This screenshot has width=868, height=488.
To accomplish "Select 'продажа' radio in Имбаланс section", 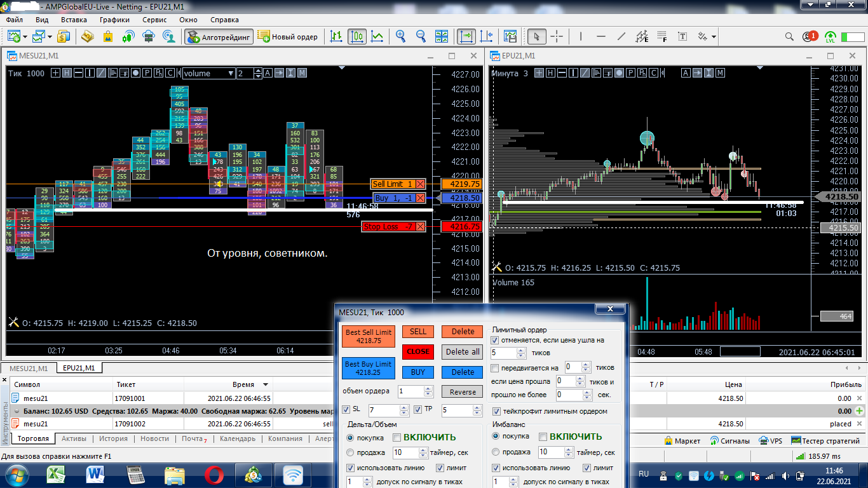I will [x=496, y=452].
